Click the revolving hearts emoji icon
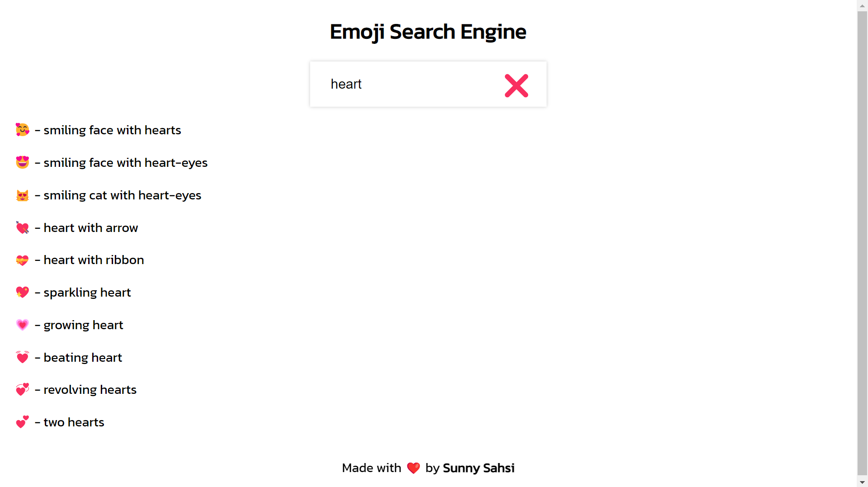The height and width of the screenshot is (487, 868). tap(22, 389)
